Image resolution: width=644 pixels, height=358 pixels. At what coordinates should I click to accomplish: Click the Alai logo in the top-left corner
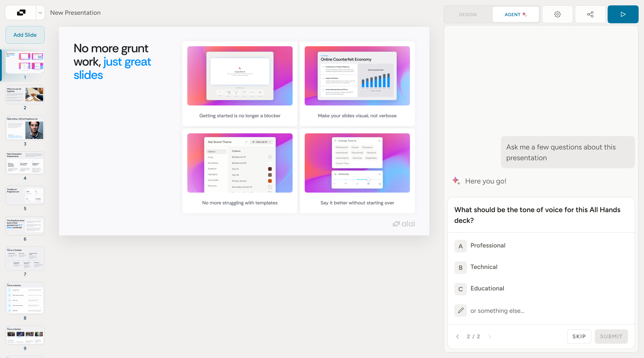(x=21, y=13)
